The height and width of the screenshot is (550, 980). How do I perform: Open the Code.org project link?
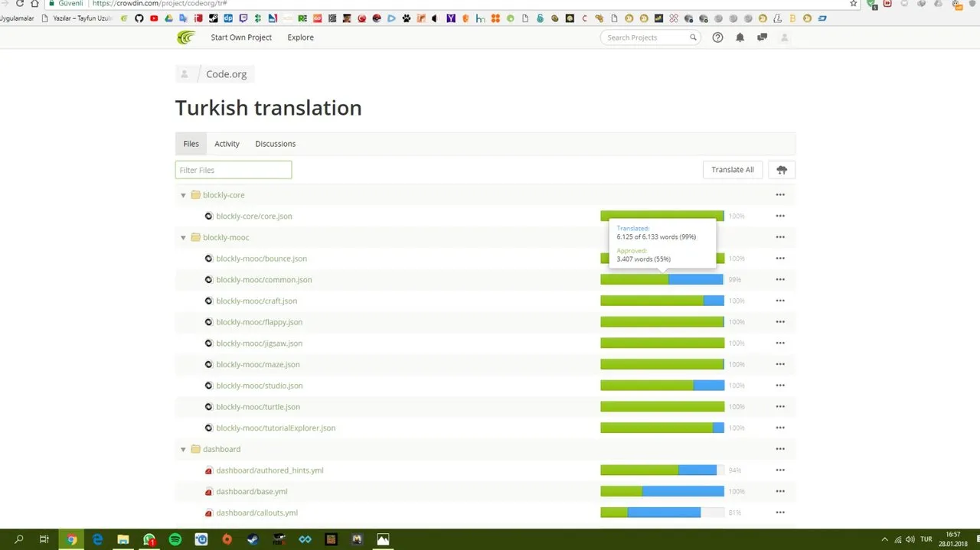pyautogui.click(x=227, y=74)
